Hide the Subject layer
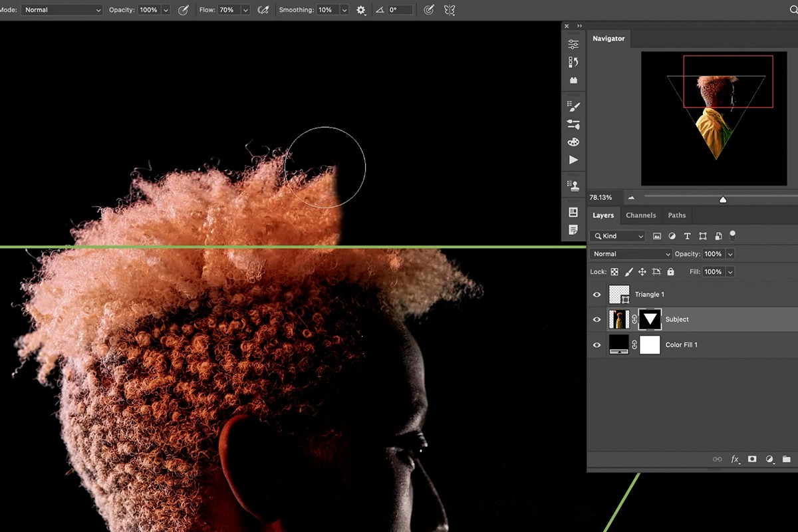The height and width of the screenshot is (532, 798). tap(597, 320)
